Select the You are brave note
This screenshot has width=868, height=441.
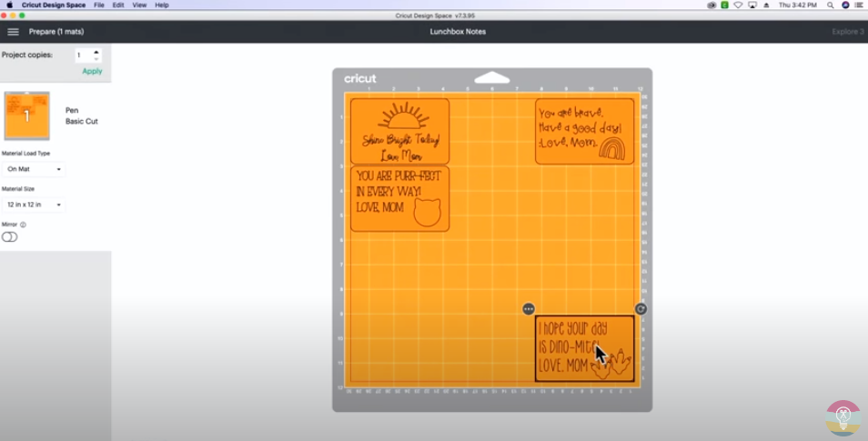click(x=584, y=131)
